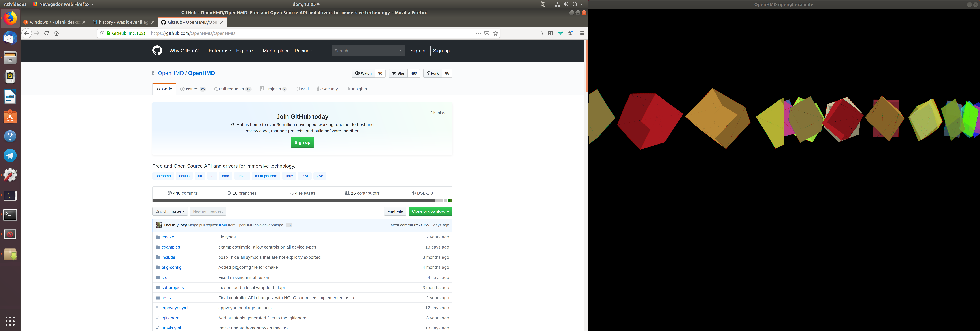The height and width of the screenshot is (331, 980).
Task: Open the GitHub home octocat icon
Action: (x=157, y=50)
